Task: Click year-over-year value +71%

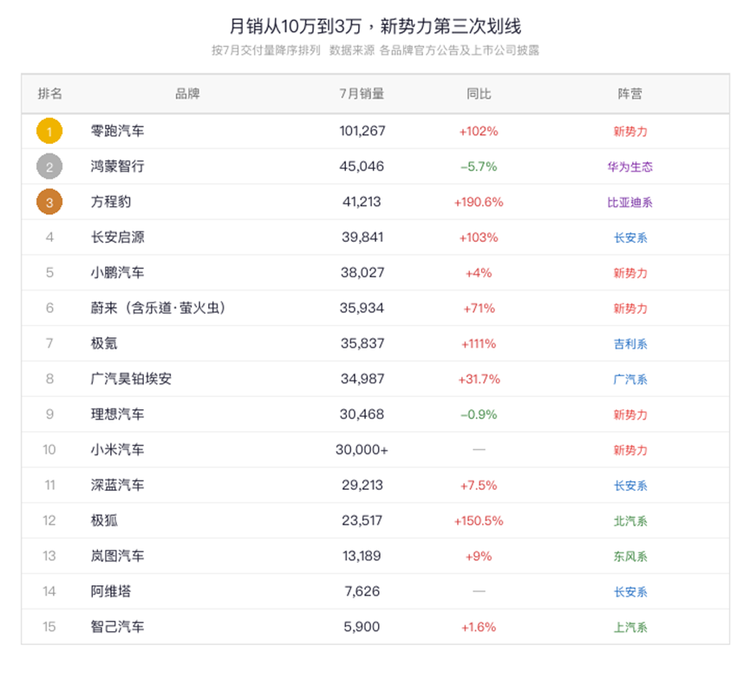Action: click(479, 309)
